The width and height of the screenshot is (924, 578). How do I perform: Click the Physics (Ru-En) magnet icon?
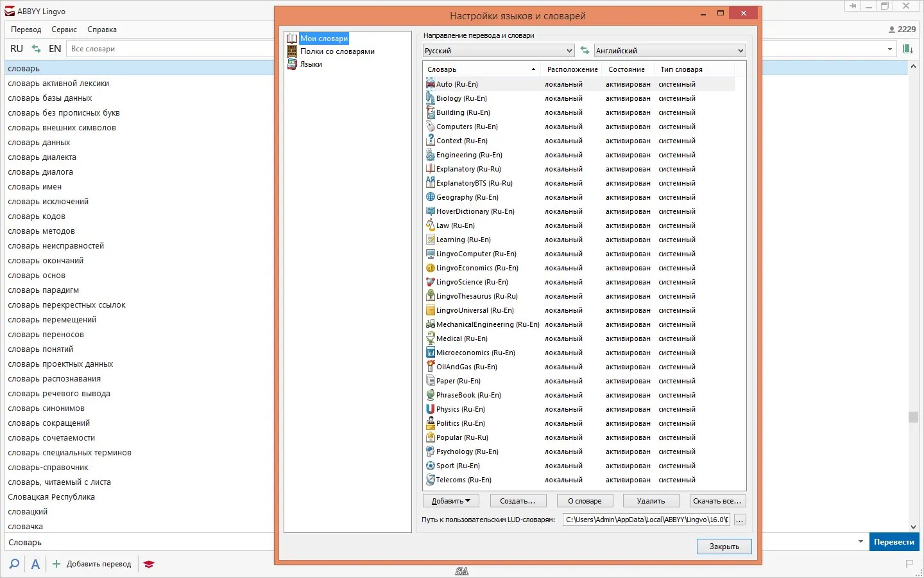[431, 408]
